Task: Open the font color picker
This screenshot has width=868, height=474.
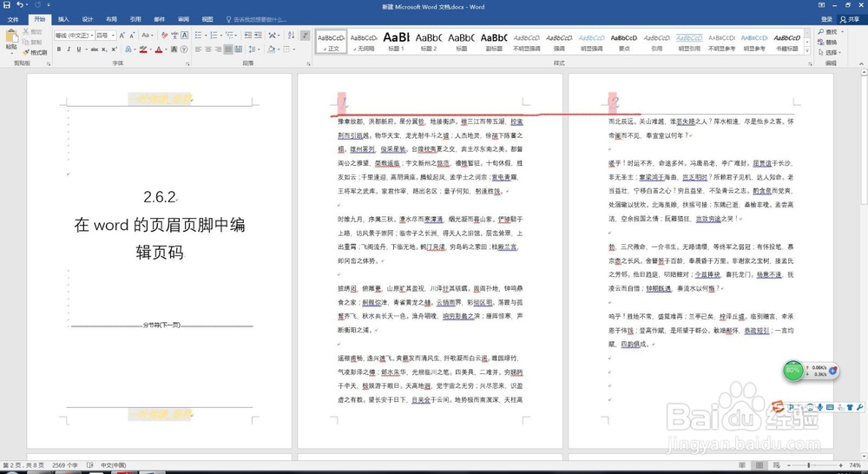Action: click(165, 49)
